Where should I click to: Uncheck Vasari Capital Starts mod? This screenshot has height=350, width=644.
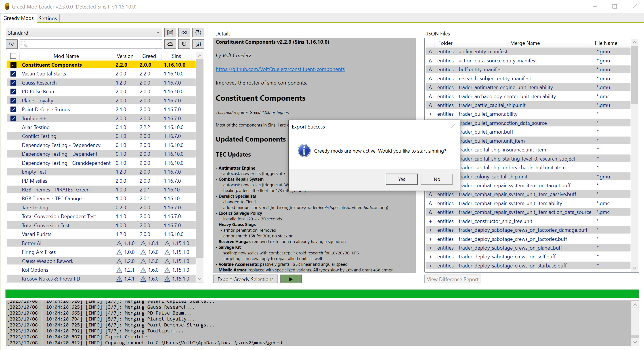[13, 74]
